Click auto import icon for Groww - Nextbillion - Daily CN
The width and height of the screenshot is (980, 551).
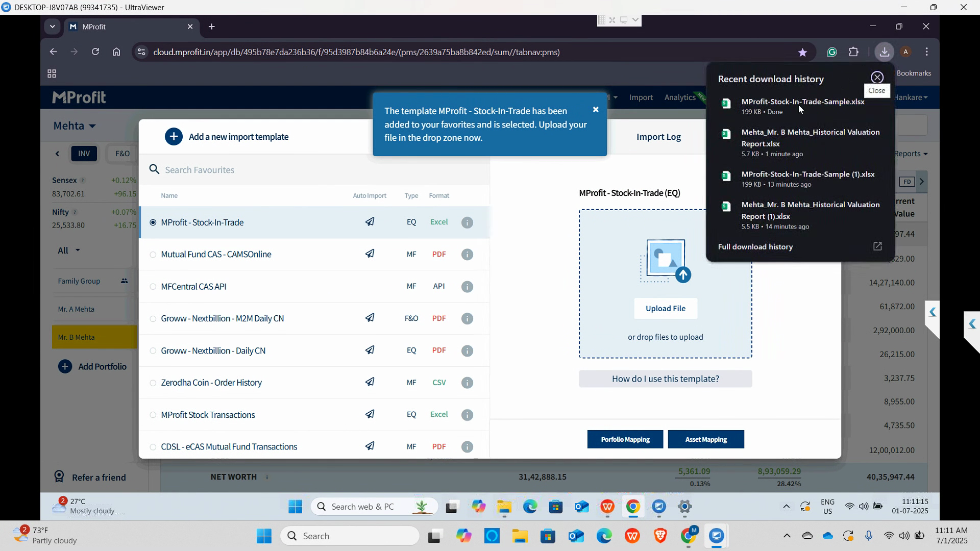coord(370,350)
